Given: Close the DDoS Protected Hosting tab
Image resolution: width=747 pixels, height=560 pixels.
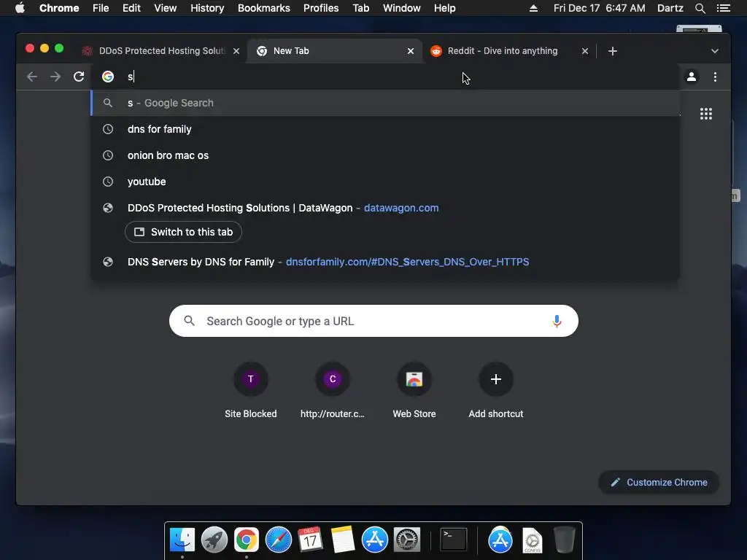Looking at the screenshot, I should click(x=236, y=51).
